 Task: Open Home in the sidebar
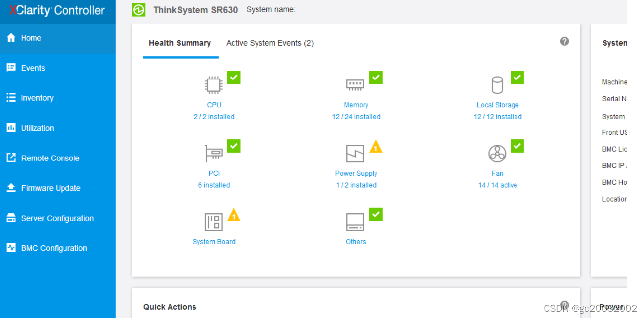click(x=58, y=38)
